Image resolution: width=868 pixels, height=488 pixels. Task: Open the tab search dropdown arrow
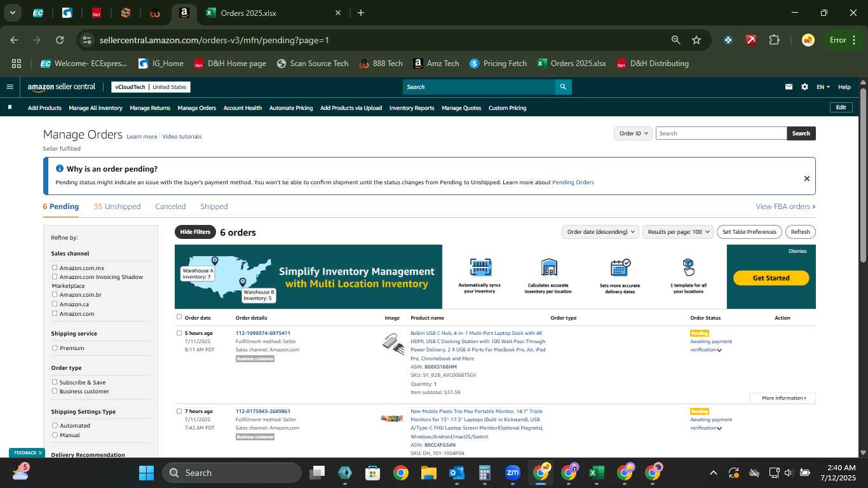(12, 13)
